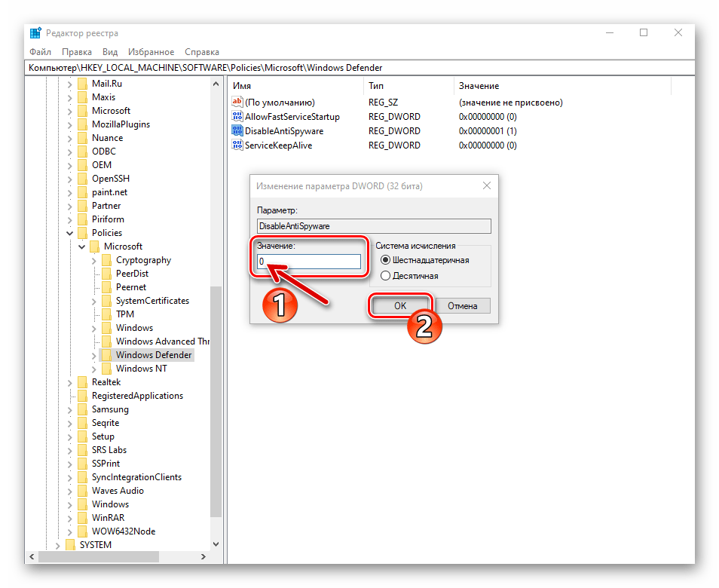Click the horizontal scrollbar right arrow
719x588 pixels.
click(203, 557)
